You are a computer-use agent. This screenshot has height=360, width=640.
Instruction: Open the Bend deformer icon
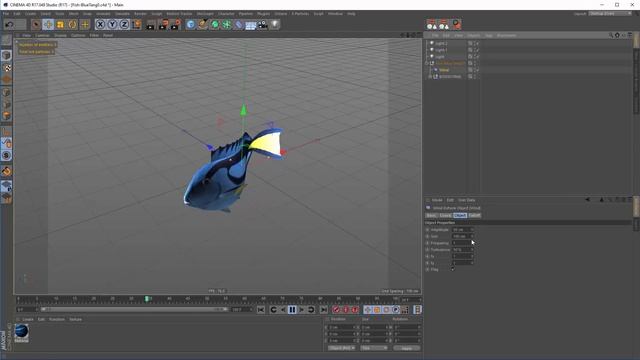click(239, 24)
